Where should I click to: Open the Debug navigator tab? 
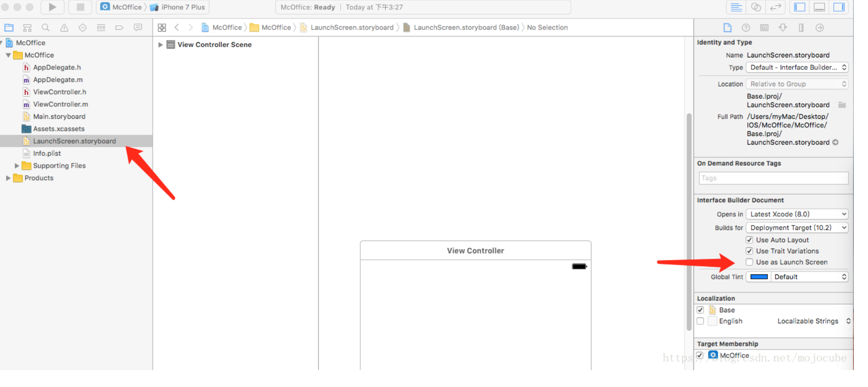pyautogui.click(x=101, y=28)
